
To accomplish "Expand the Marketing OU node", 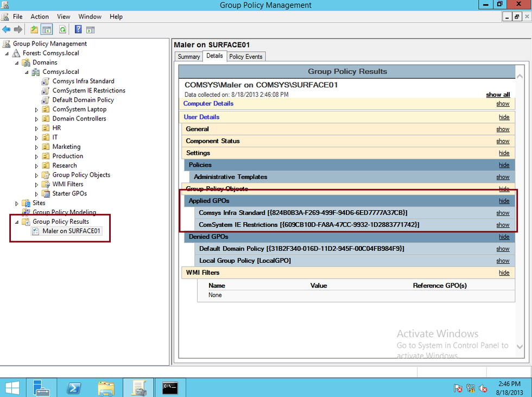I will (36, 147).
